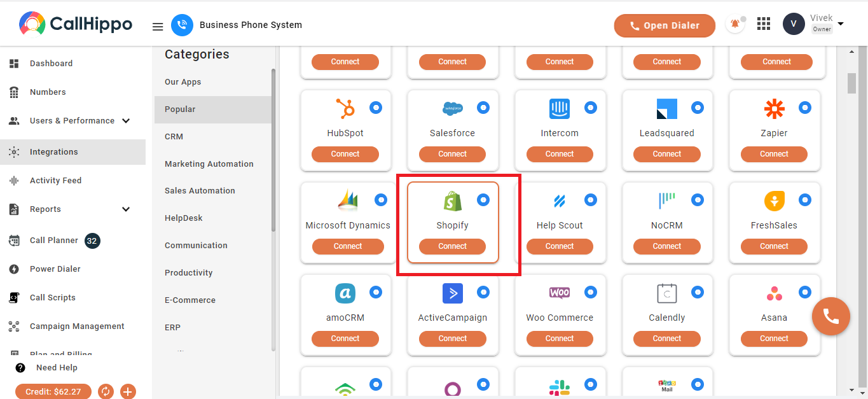
Task: Click the add credit plus icon
Action: [x=128, y=391]
